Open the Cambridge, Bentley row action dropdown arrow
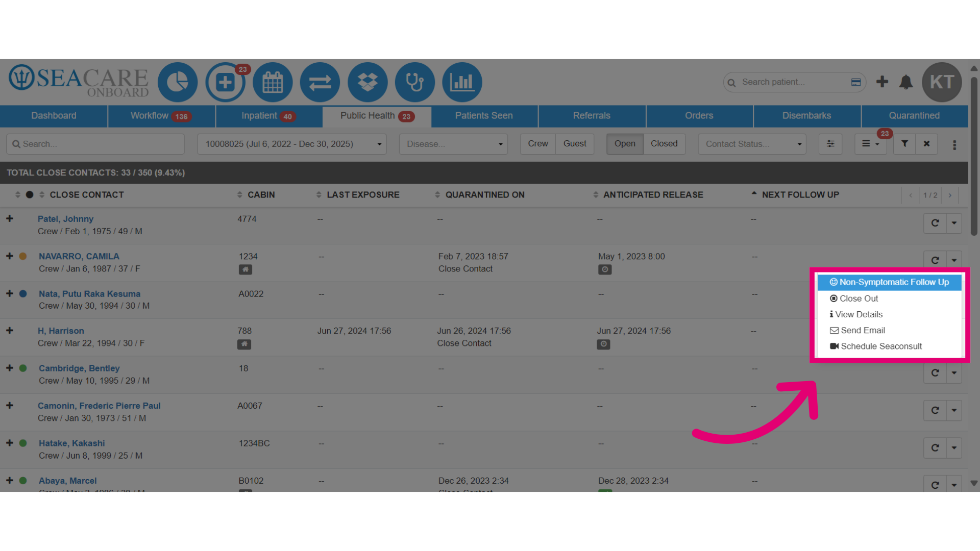The image size is (980, 551). click(x=954, y=373)
